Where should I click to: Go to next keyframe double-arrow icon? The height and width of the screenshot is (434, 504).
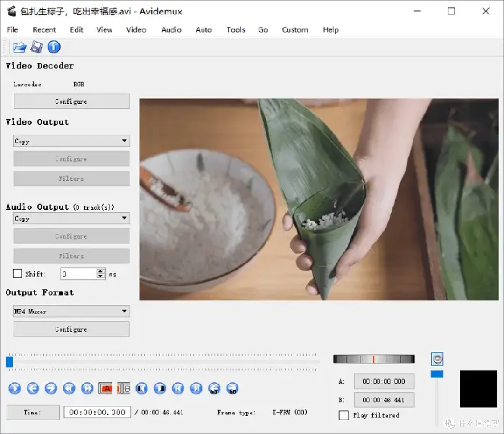click(87, 388)
